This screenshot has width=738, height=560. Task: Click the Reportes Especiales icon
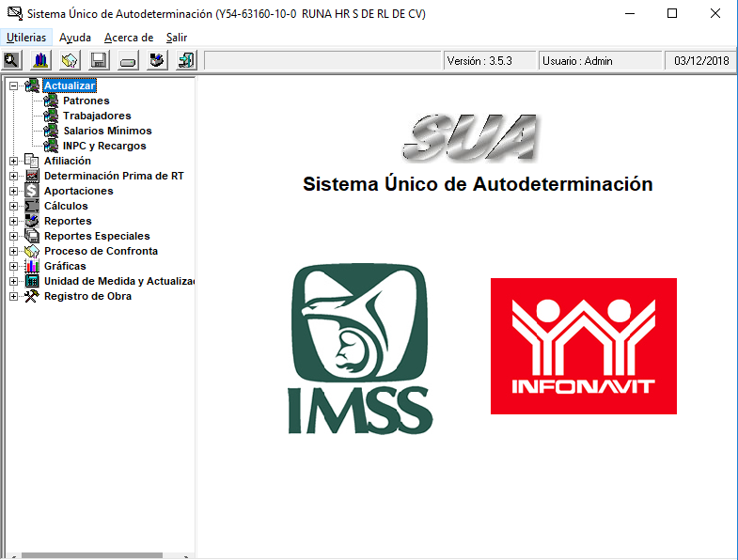(x=32, y=236)
